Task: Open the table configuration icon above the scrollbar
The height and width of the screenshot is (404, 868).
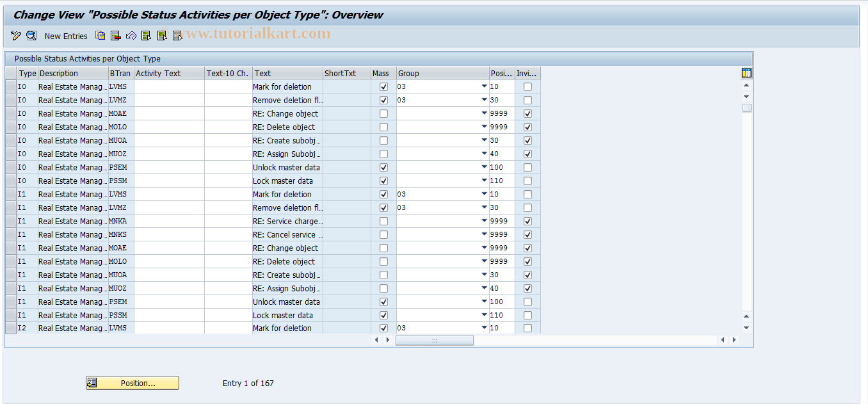Action: (746, 72)
